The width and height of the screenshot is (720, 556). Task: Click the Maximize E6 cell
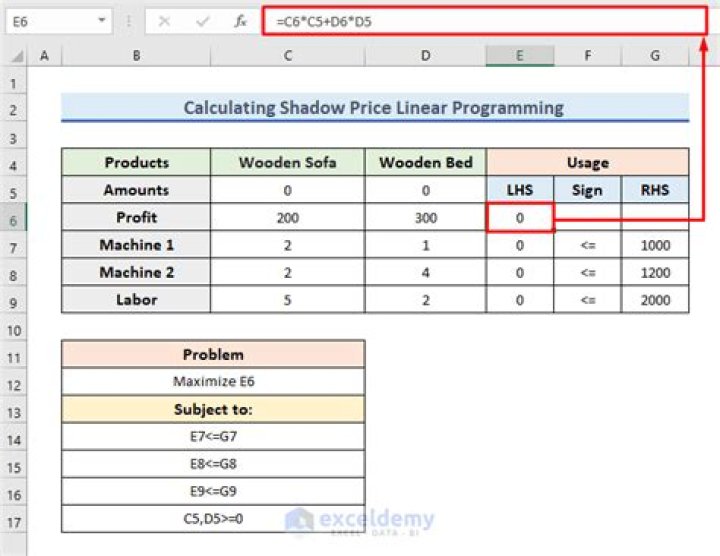click(212, 381)
